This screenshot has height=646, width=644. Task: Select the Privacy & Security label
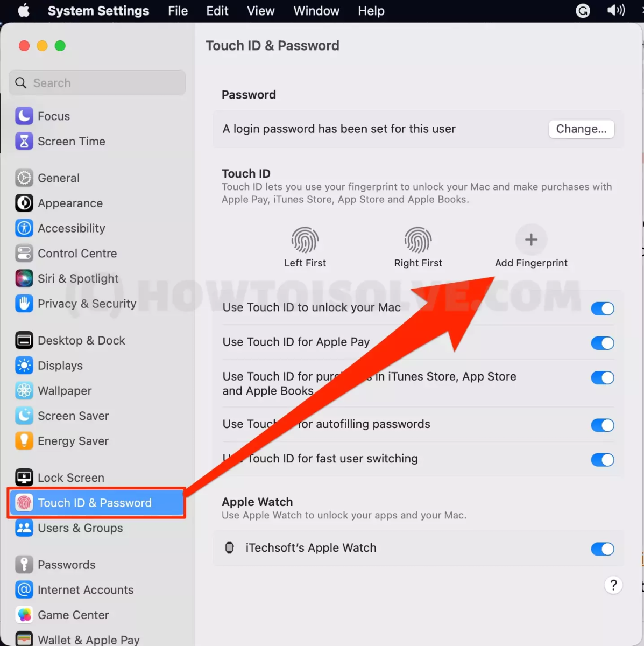click(87, 304)
